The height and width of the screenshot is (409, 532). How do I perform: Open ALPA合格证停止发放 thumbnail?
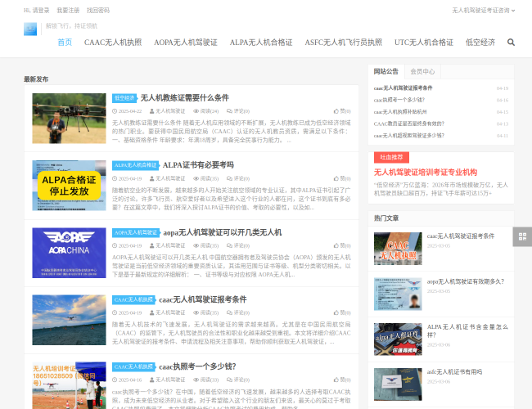[x=70, y=186]
